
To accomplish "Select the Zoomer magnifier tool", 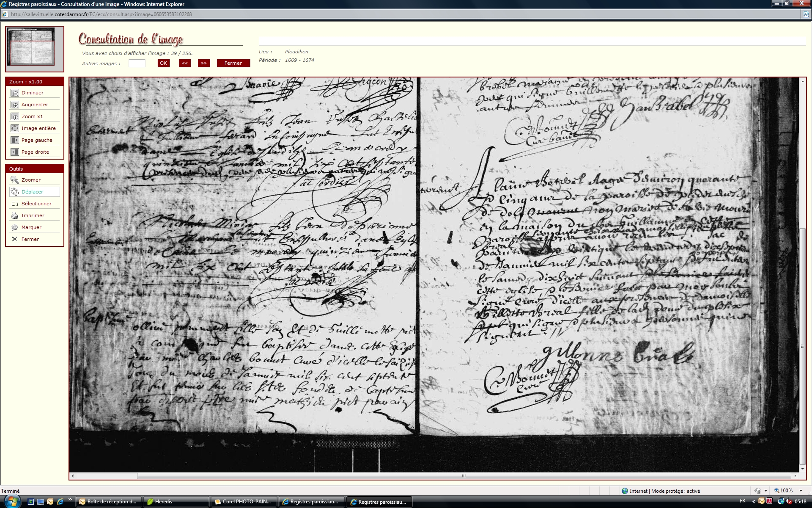I will pyautogui.click(x=15, y=180).
